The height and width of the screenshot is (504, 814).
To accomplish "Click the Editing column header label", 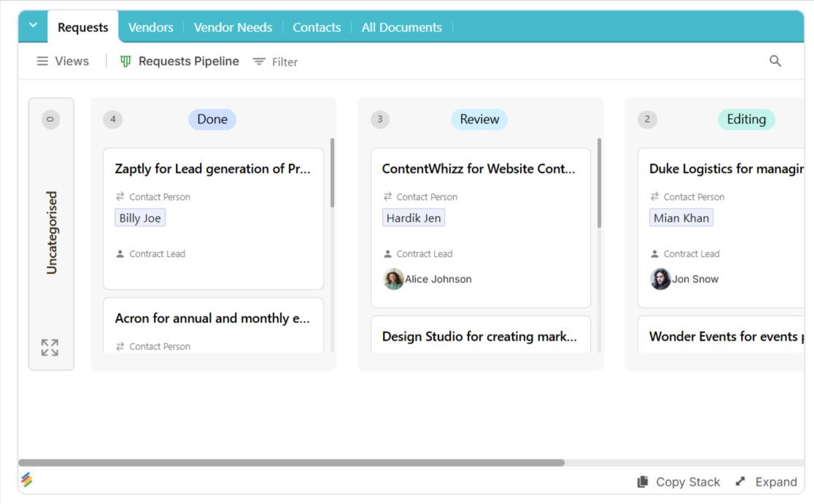I will [746, 120].
